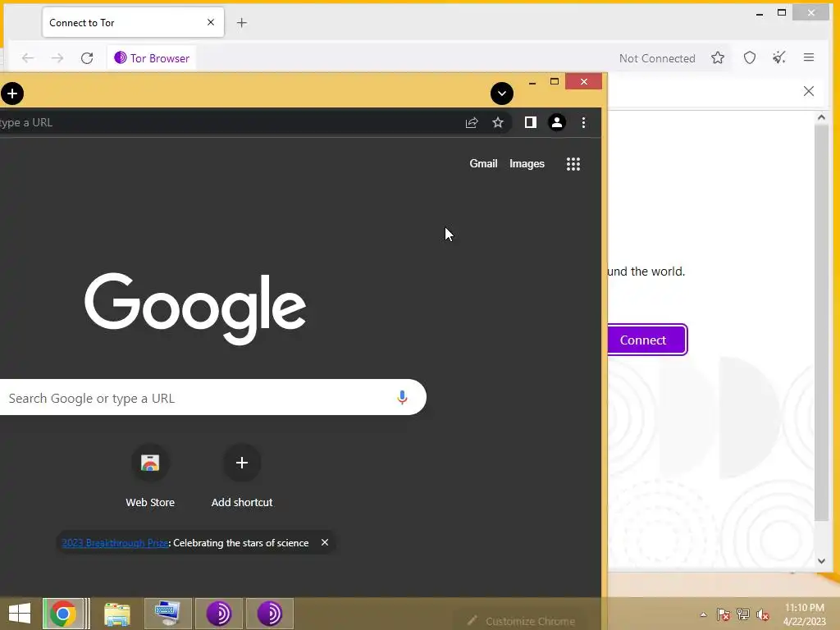Screen dimensions: 840x630
Task: Open the Google apps grid
Action: 573,164
